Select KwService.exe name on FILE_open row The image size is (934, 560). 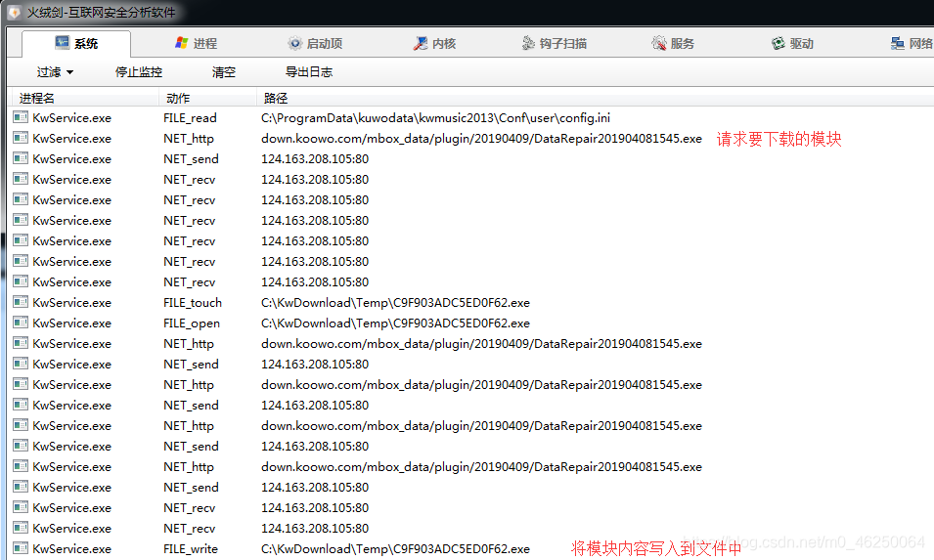click(72, 323)
